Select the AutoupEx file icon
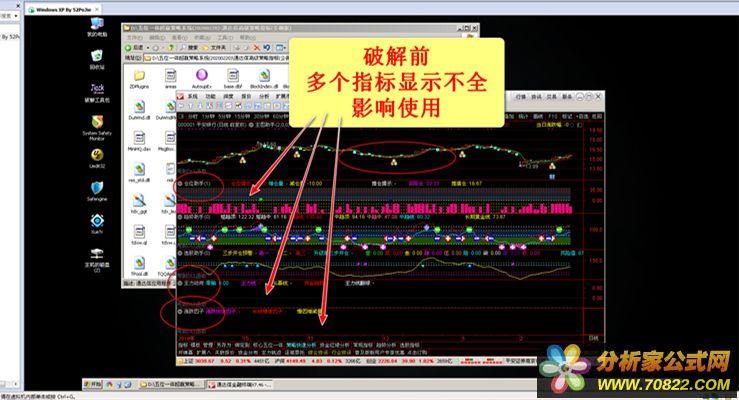The image size is (739, 400). [x=199, y=78]
